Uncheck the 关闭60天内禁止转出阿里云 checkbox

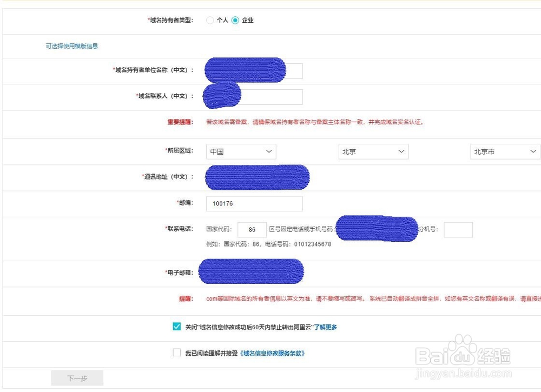pyautogui.click(x=177, y=326)
